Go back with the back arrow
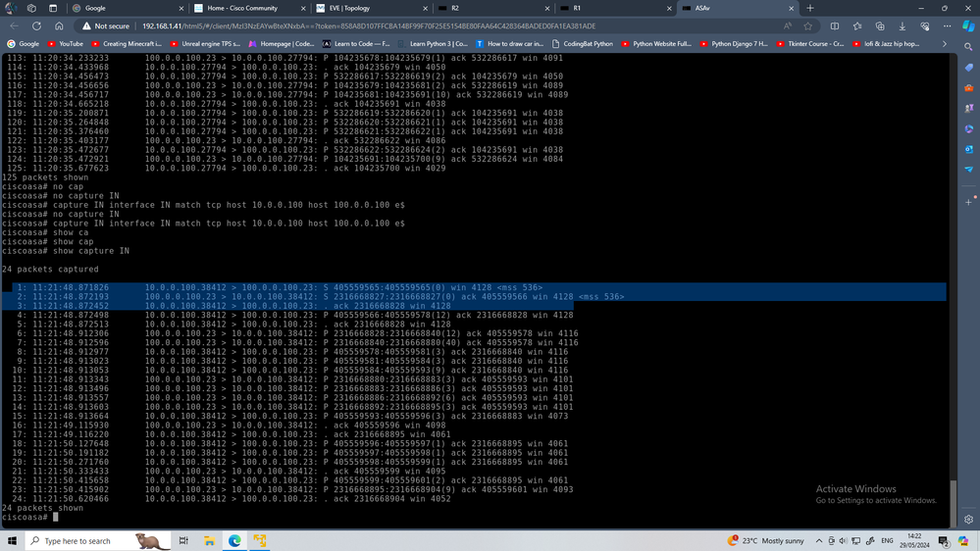 click(x=15, y=26)
